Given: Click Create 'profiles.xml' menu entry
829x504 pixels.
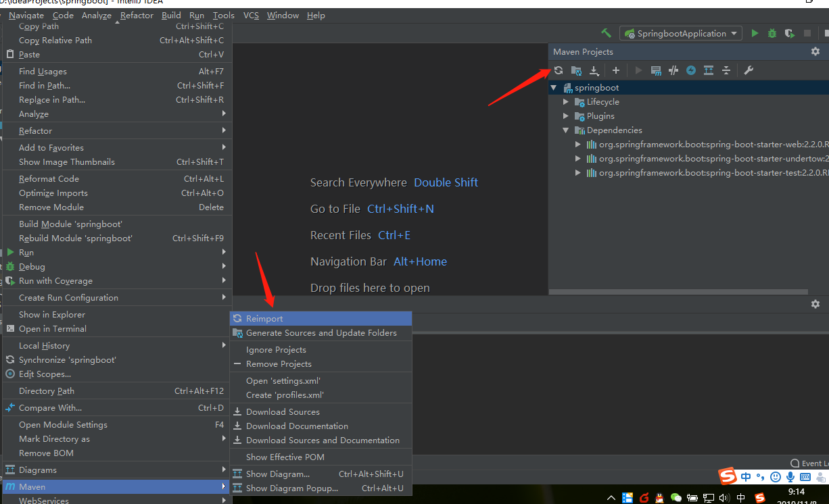Looking at the screenshot, I should coord(321,395).
